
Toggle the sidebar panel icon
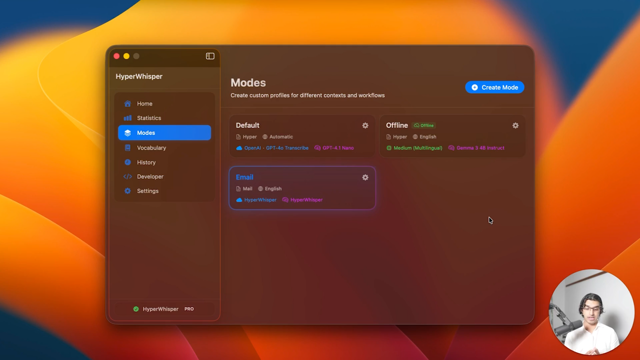[x=210, y=56]
